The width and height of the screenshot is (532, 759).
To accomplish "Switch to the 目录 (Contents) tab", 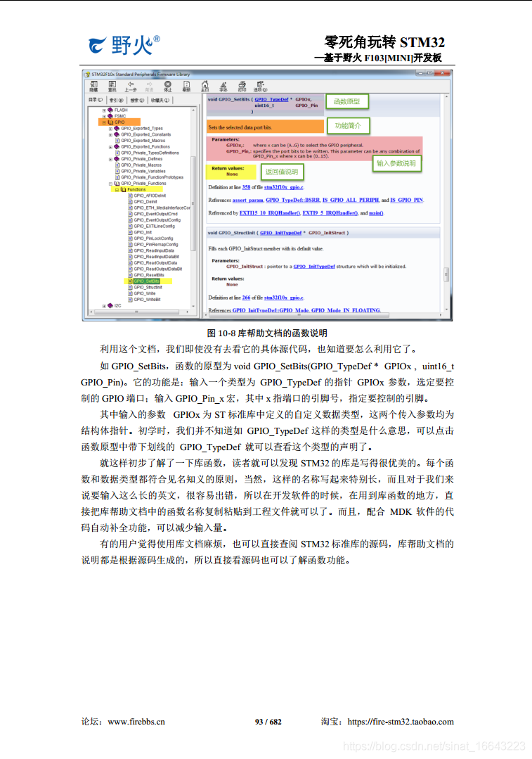I will pos(96,100).
